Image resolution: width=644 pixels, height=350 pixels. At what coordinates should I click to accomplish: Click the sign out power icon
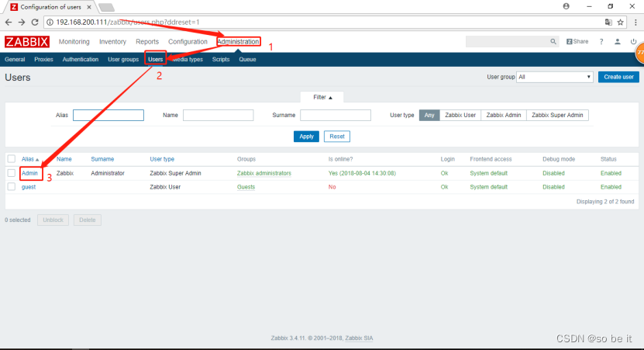click(x=633, y=42)
